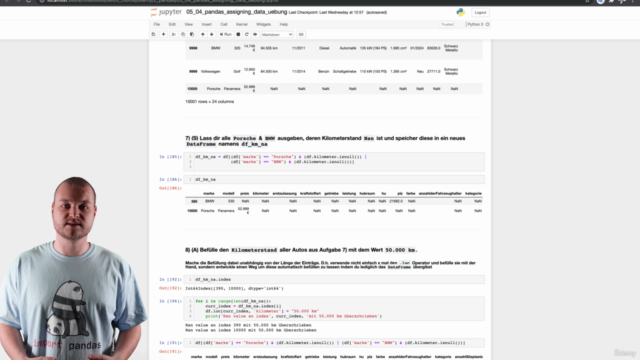This screenshot has height=360, width=640.
Task: Click row index 390 in Out[186] table
Action: click(194, 201)
